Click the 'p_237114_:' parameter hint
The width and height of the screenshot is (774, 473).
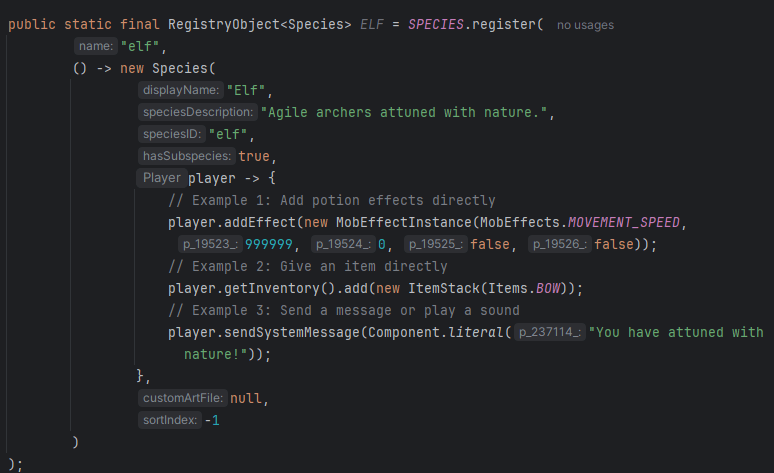pyautogui.click(x=549, y=332)
